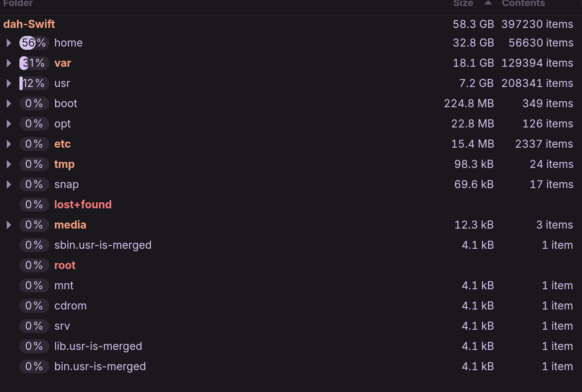Click the Folder column header
The image size is (582, 392).
coord(18,4)
